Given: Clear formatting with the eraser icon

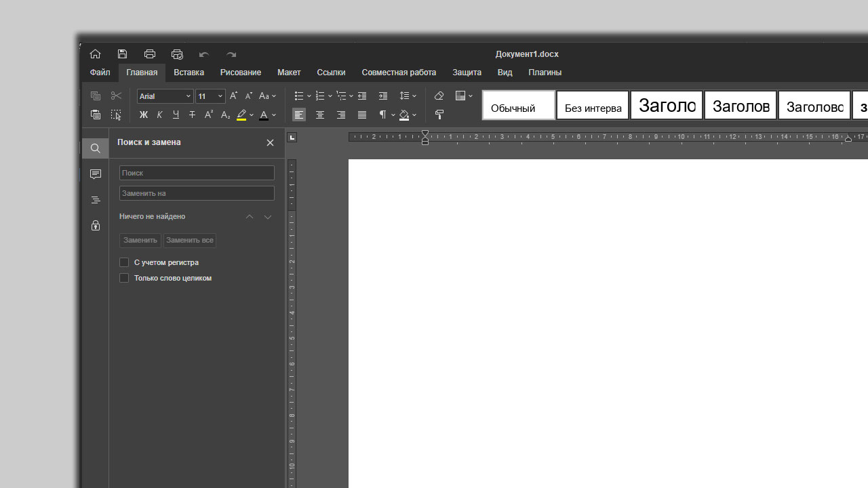Looking at the screenshot, I should coord(439,96).
